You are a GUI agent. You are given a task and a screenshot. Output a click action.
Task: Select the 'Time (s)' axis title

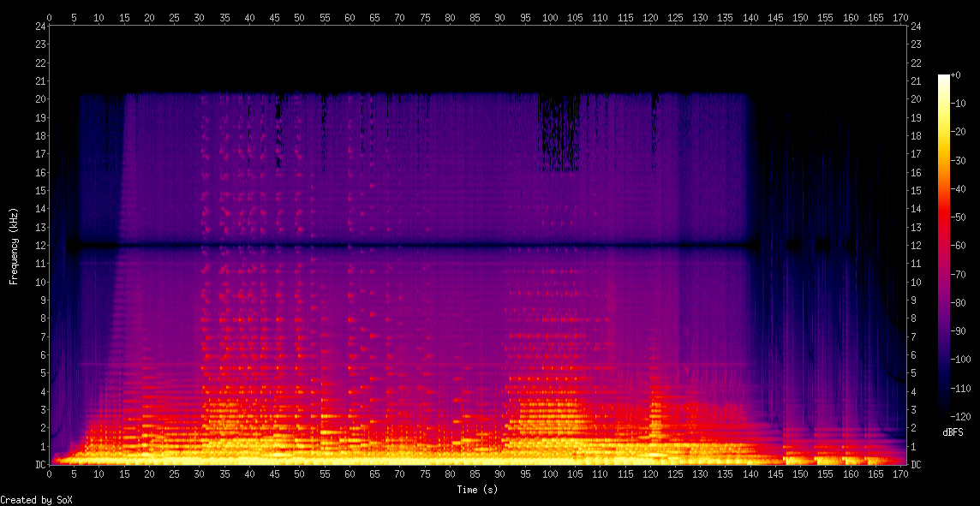(477, 490)
